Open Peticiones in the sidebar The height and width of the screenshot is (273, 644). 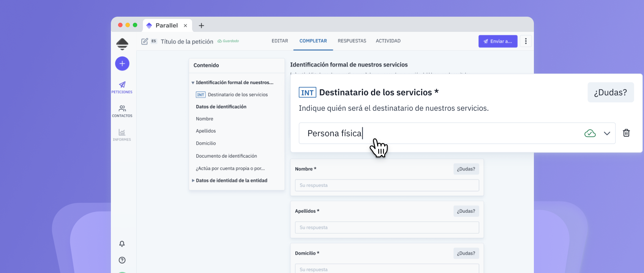click(122, 88)
